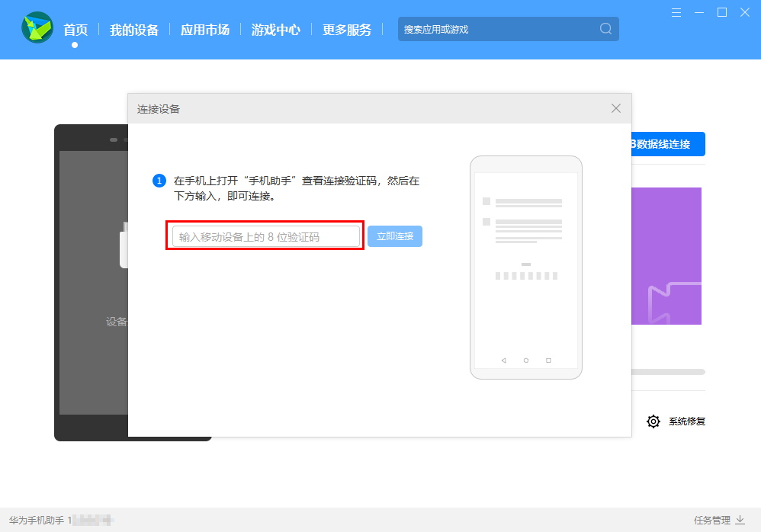
Task: Click the search magnifier icon
Action: pos(605,29)
